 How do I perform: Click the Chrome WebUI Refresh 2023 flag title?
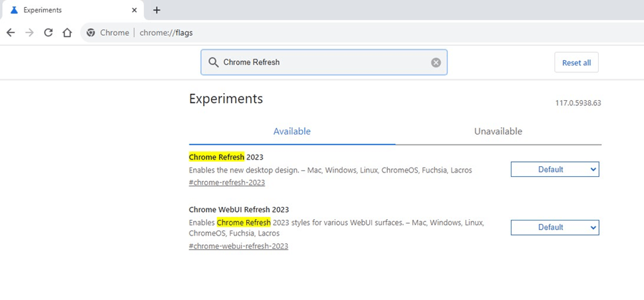click(238, 209)
